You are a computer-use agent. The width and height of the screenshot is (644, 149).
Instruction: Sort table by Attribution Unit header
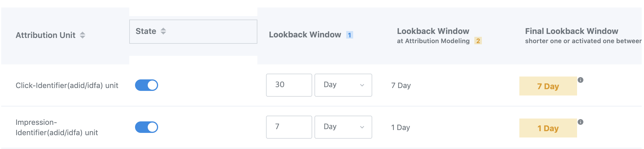(x=46, y=35)
